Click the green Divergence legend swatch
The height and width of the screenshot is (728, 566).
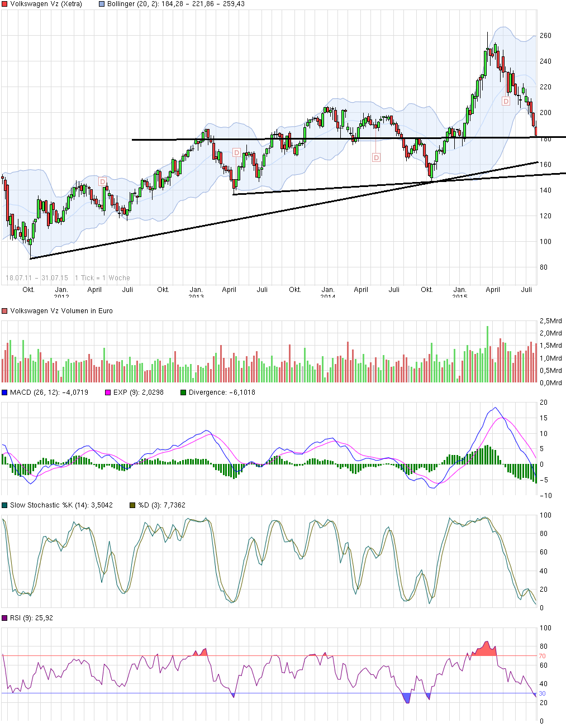coord(183,392)
